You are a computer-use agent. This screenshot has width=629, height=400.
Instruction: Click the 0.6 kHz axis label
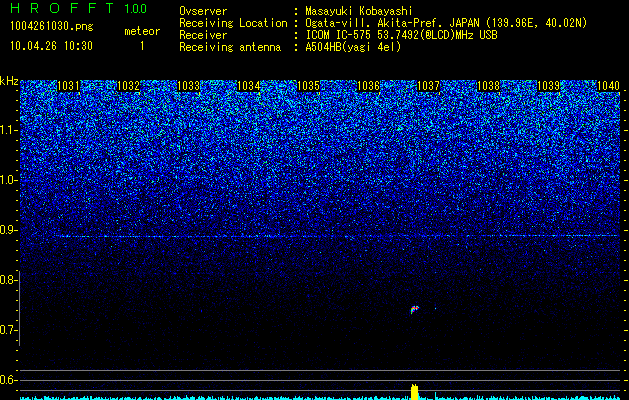(8, 380)
